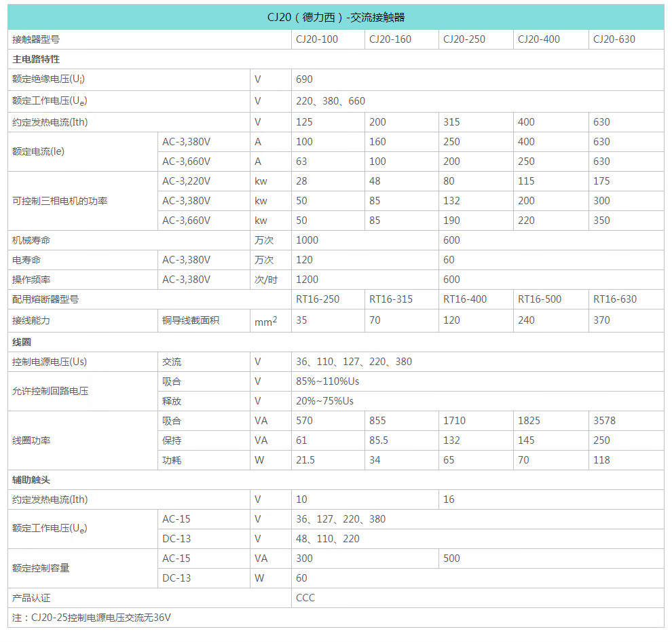The height and width of the screenshot is (642, 672).
Task: Select the motor power value '175'
Action: 601,181
